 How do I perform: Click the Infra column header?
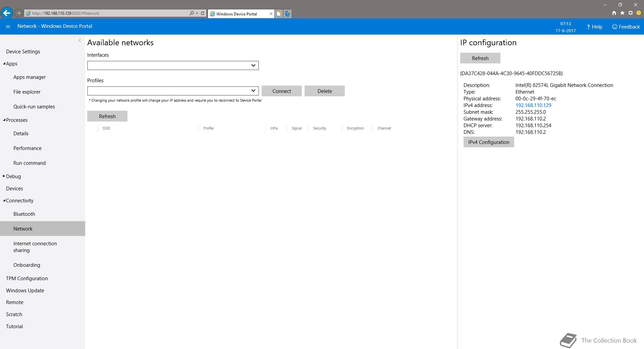[x=274, y=128]
